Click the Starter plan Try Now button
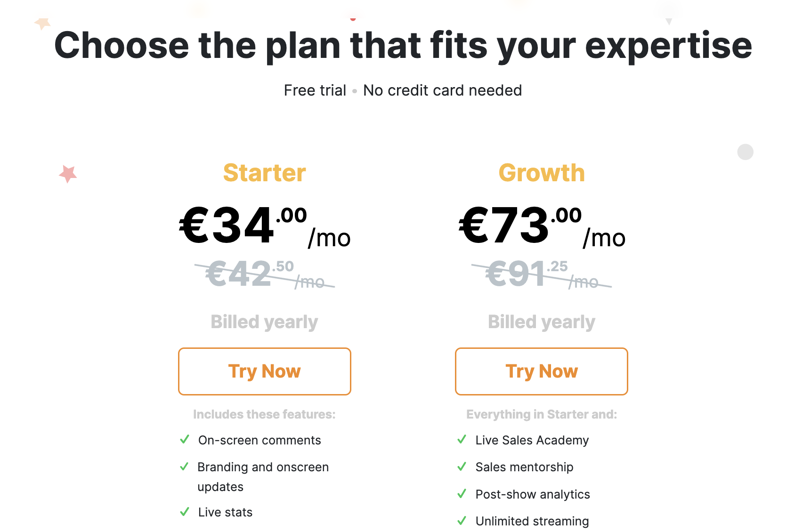Image resolution: width=811 pixels, height=532 pixels. click(x=264, y=371)
